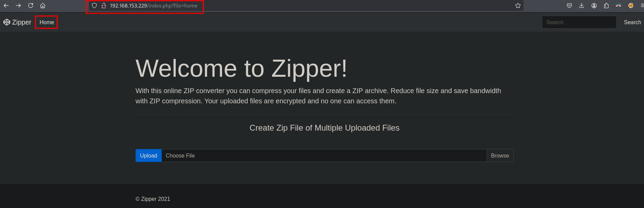
Task: Open the Save to Pocket icon
Action: pos(569,5)
